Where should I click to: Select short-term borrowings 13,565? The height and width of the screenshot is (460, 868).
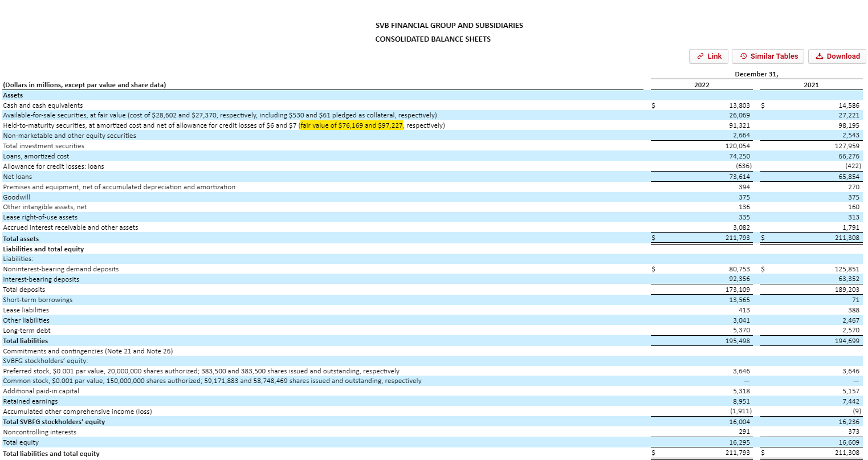tap(739, 300)
